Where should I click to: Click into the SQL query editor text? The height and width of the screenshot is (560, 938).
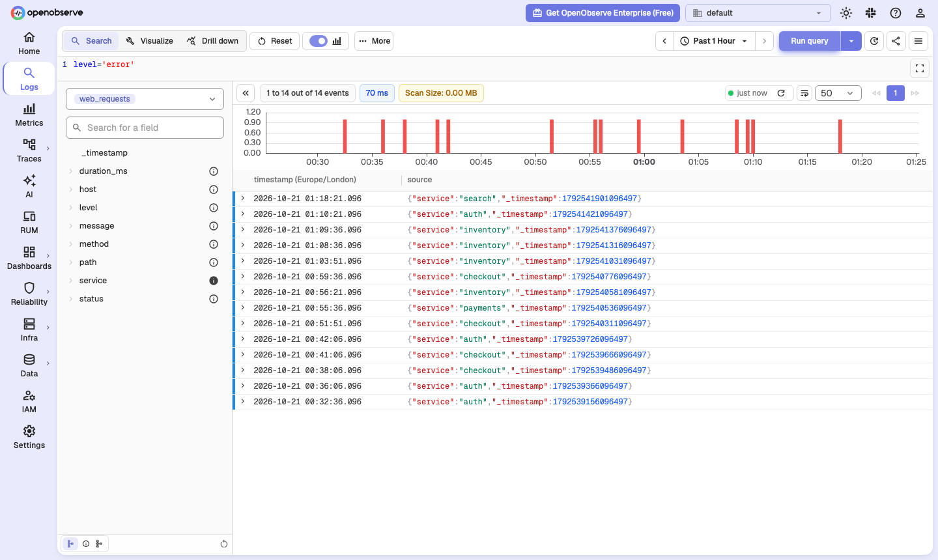coord(104,64)
